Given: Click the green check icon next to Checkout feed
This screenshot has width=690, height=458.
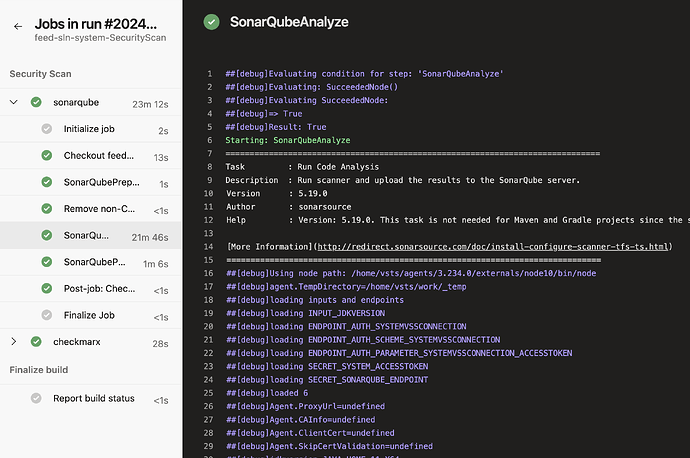Looking at the screenshot, I should tap(46, 156).
